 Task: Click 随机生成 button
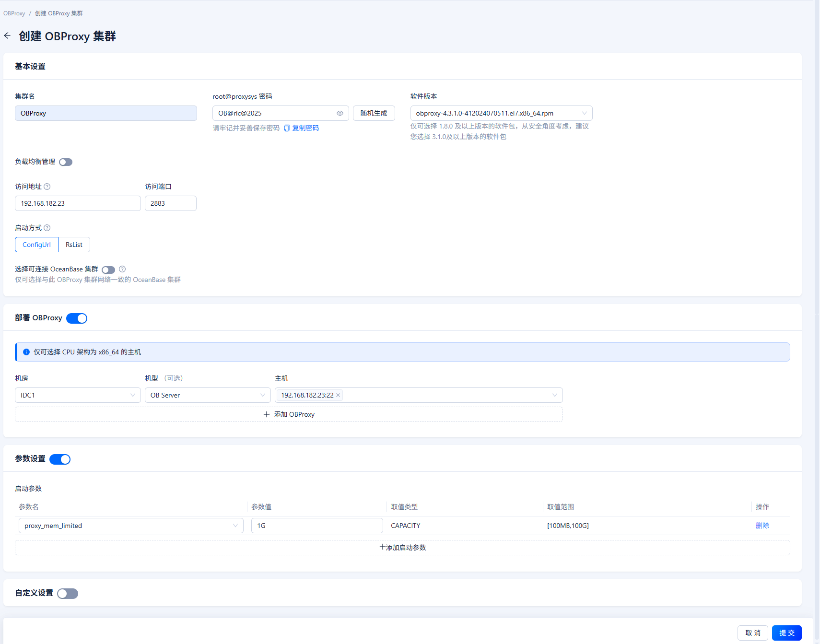(x=374, y=113)
